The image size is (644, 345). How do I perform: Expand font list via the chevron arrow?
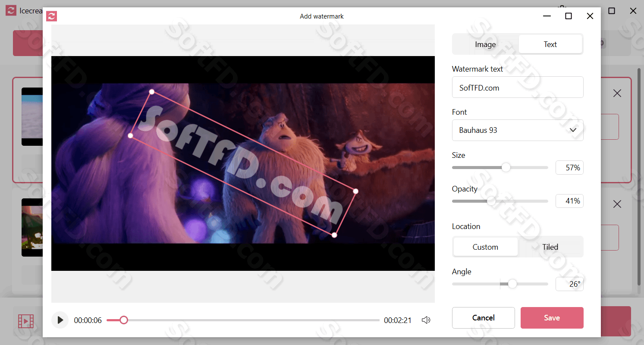[573, 130]
